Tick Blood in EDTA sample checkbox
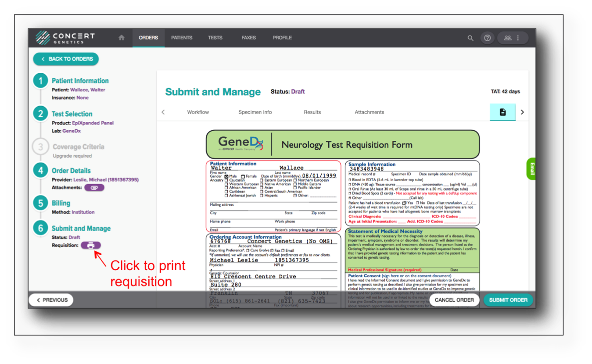This screenshot has width=592, height=364. (x=350, y=180)
